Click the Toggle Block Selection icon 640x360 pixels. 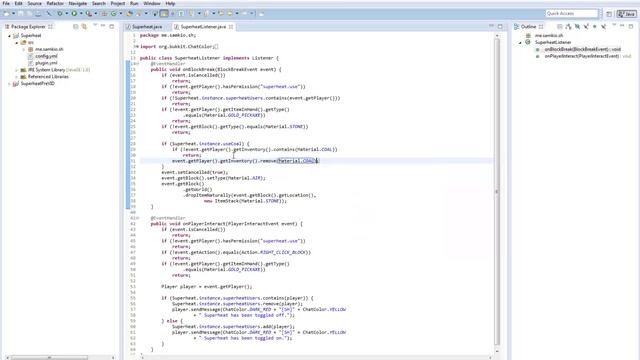pos(172,13)
